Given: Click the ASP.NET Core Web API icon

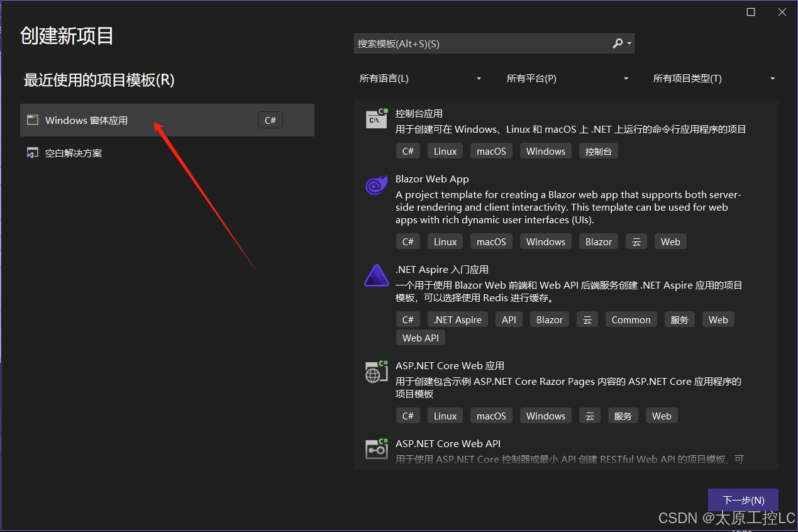Looking at the screenshot, I should (x=377, y=448).
